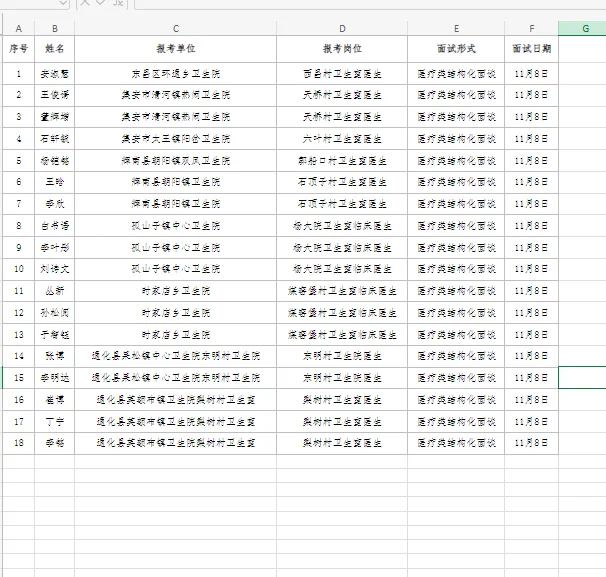The width and height of the screenshot is (606, 577).
Task: Select the cell with serial number 12
Action: (19, 313)
